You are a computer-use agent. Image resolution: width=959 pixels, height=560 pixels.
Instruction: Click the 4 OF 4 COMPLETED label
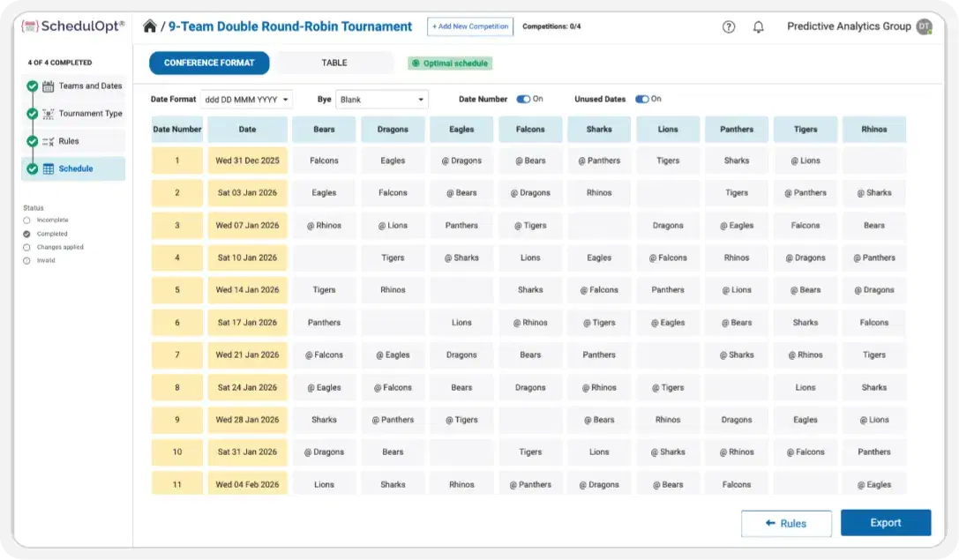pos(60,63)
